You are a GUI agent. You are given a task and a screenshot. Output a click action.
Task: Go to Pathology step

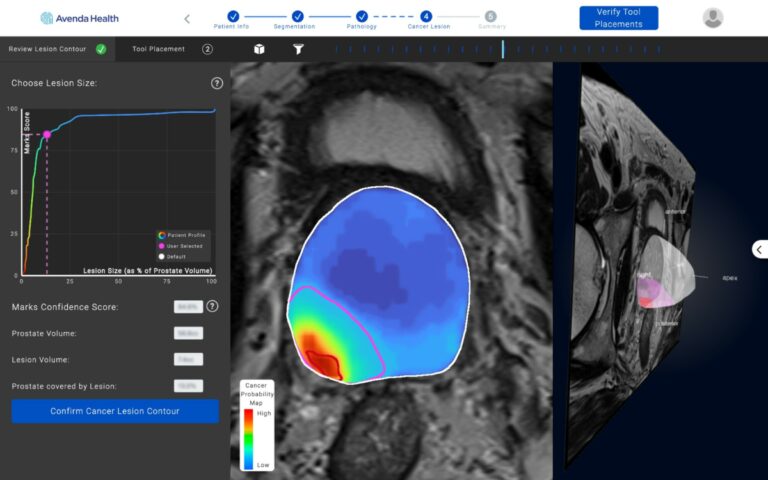(x=362, y=16)
